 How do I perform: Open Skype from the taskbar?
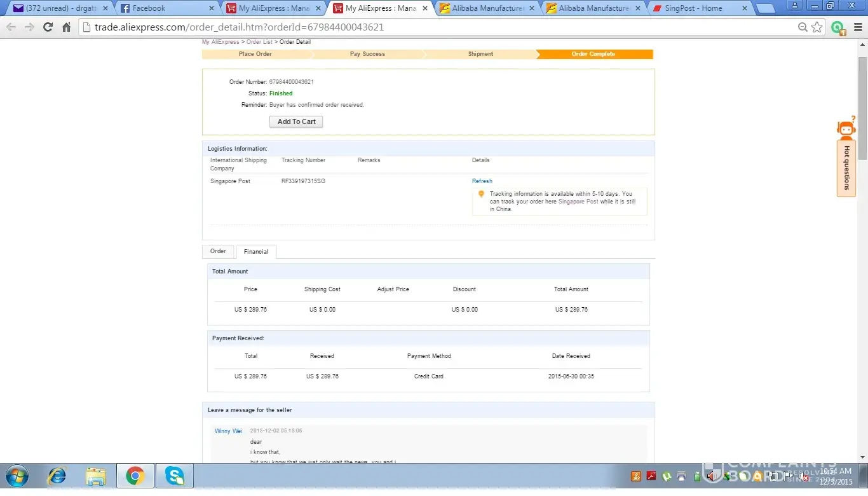[174, 476]
